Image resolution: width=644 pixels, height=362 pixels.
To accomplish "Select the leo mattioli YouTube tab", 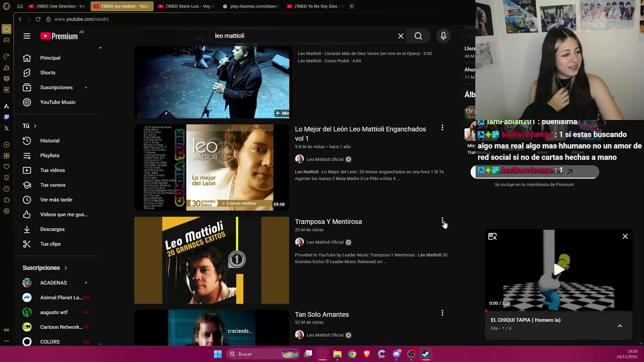I will pyautogui.click(x=122, y=6).
